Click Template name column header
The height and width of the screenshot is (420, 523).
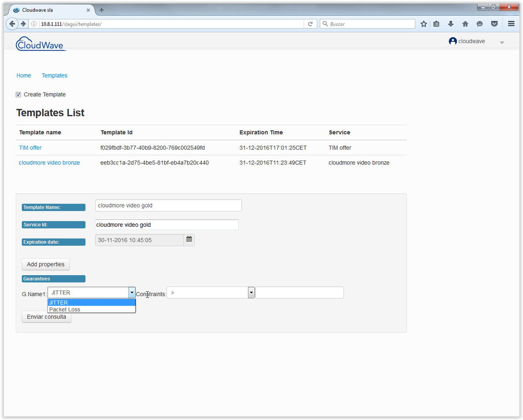40,133
